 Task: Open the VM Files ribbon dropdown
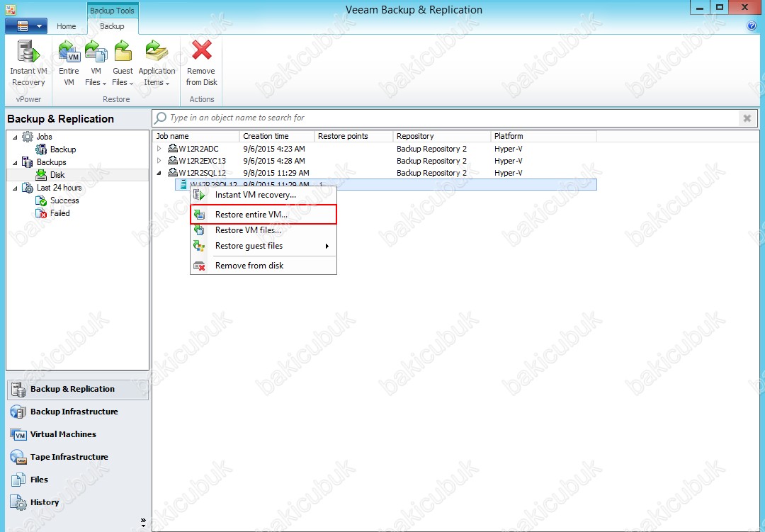tap(96, 64)
